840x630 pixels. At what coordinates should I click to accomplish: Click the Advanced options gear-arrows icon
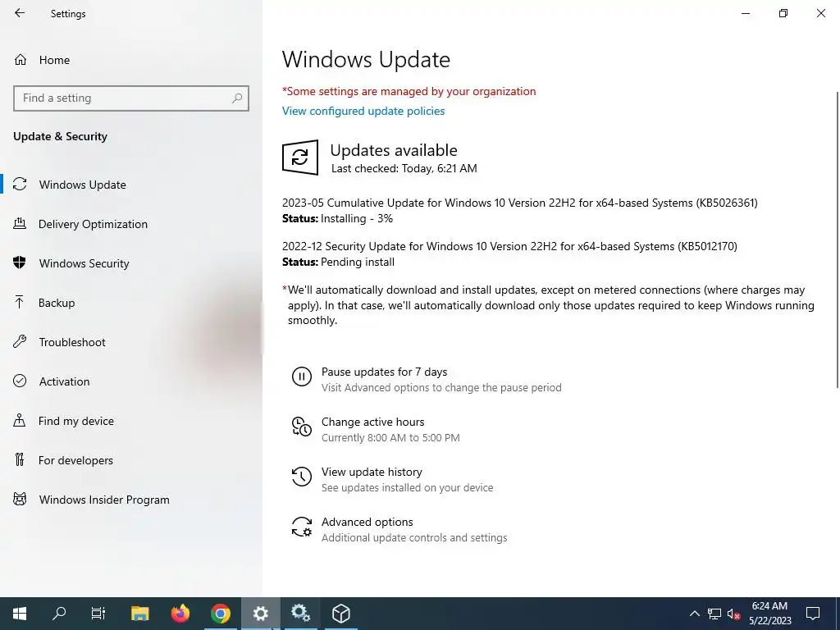coord(302,527)
